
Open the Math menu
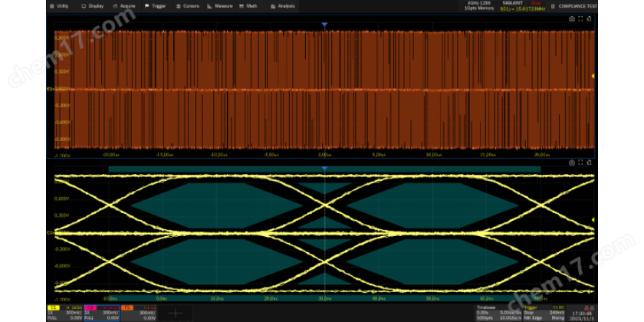point(249,5)
